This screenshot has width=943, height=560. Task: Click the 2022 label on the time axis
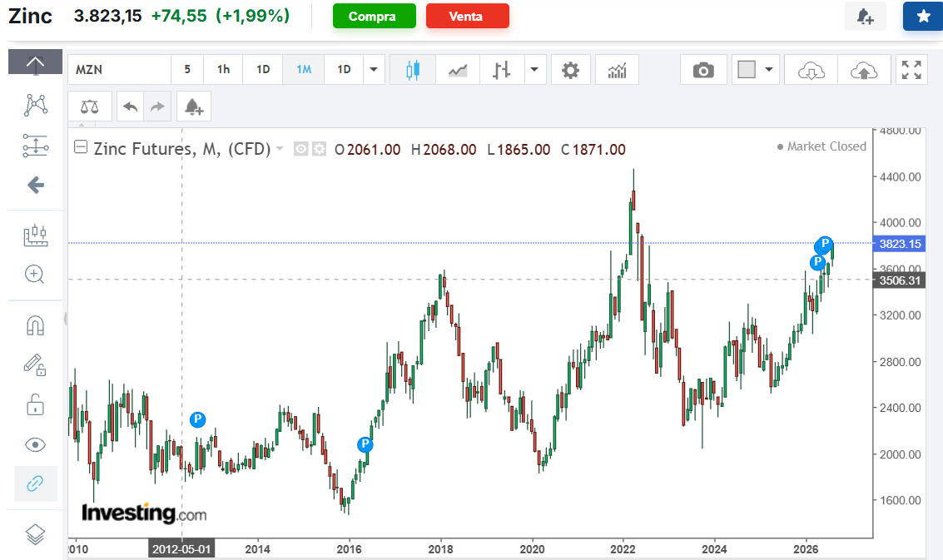(623, 549)
